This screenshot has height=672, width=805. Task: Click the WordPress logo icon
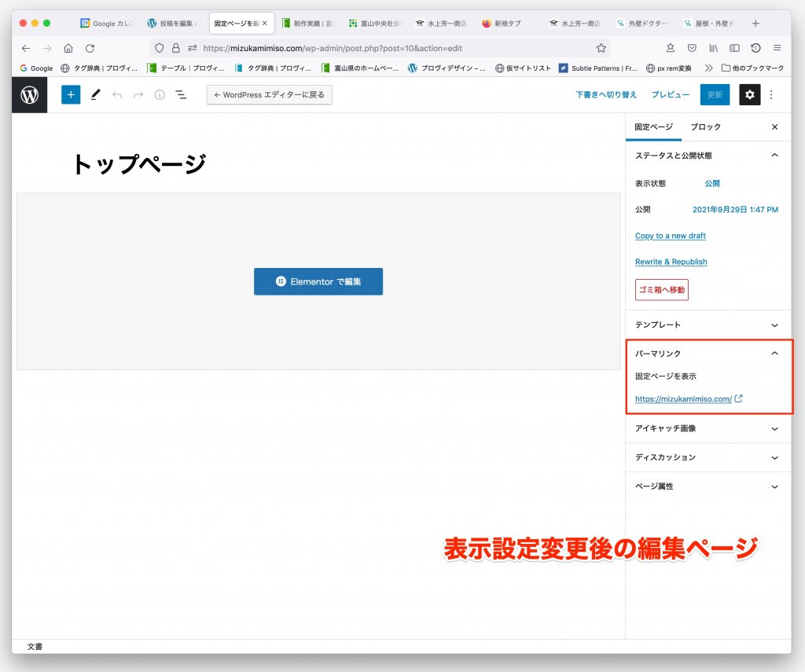pos(29,95)
